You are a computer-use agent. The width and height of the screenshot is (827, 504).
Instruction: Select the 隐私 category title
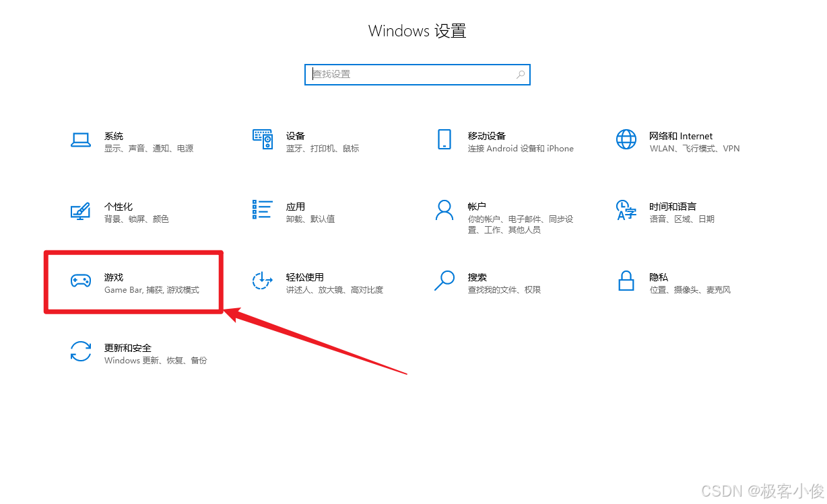click(x=659, y=277)
